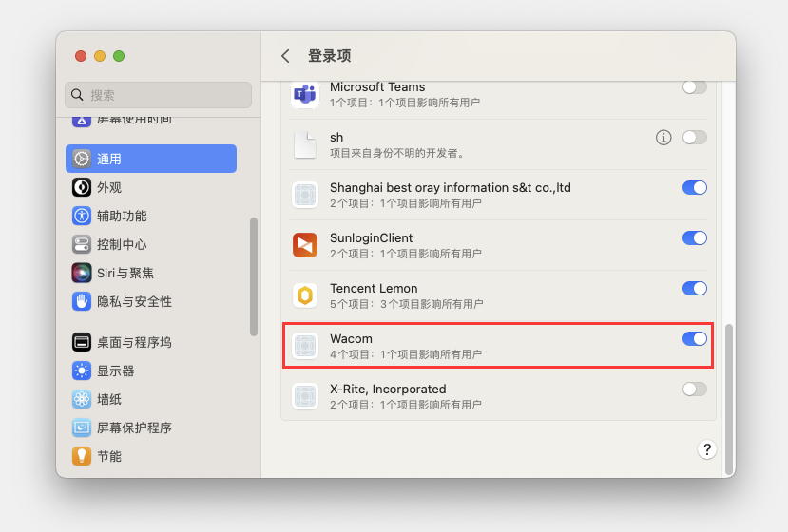This screenshot has height=532, width=788.
Task: Click the Privacy hand icon (隐私与安全性)
Action: pos(82,301)
